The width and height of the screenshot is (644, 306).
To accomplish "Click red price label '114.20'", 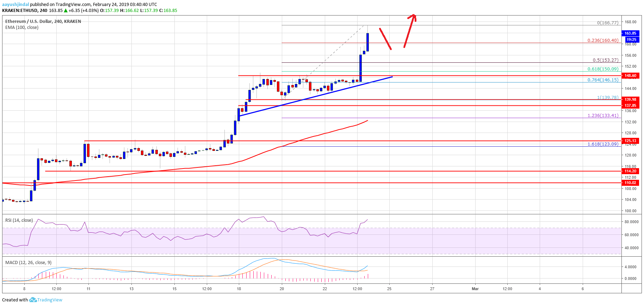I will (630, 171).
